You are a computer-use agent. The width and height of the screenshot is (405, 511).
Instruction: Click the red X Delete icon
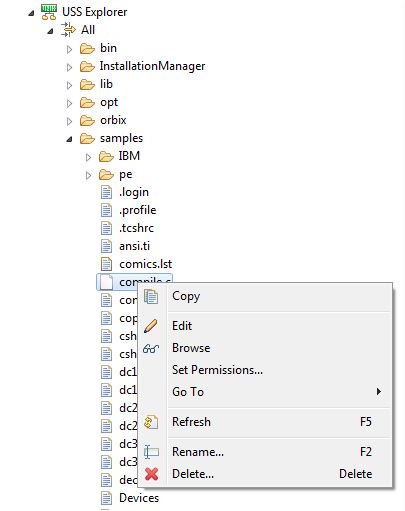tap(151, 474)
